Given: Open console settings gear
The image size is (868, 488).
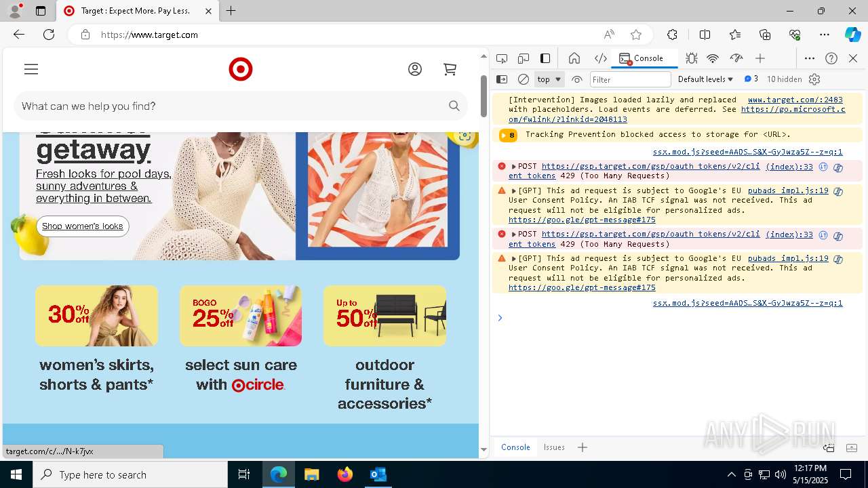Looking at the screenshot, I should [815, 79].
